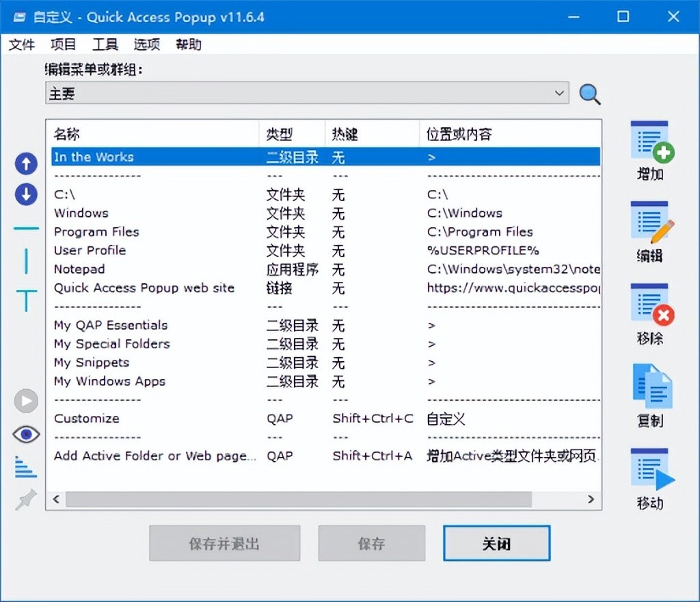Select the My Windows Apps row
This screenshot has height=602, width=700.
tap(326, 381)
